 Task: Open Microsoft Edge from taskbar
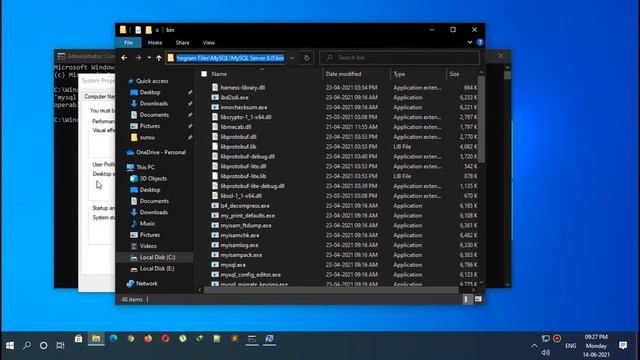tap(113, 338)
